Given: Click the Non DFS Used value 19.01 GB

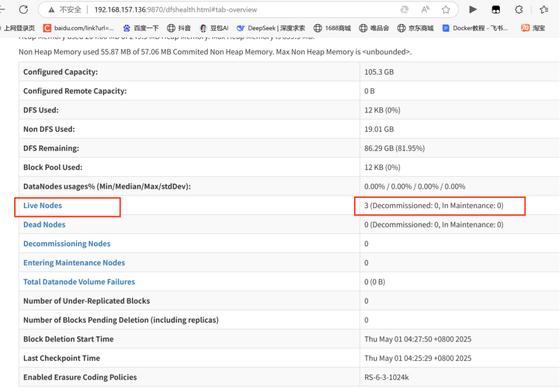Looking at the screenshot, I should point(379,129).
